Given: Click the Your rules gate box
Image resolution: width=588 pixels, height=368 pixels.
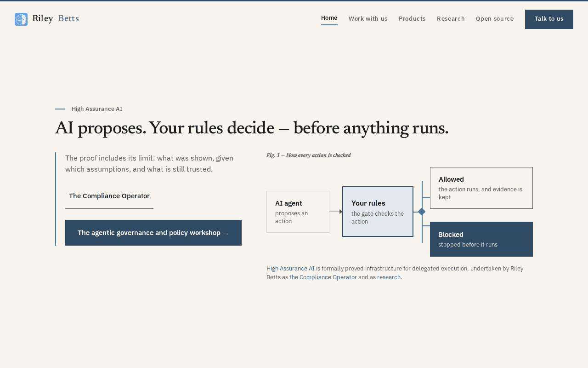Looking at the screenshot, I should pos(378,212).
